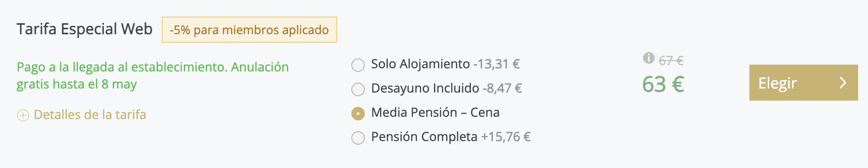Select the Pensión Completa radio button
The image size is (868, 168).
point(358,138)
